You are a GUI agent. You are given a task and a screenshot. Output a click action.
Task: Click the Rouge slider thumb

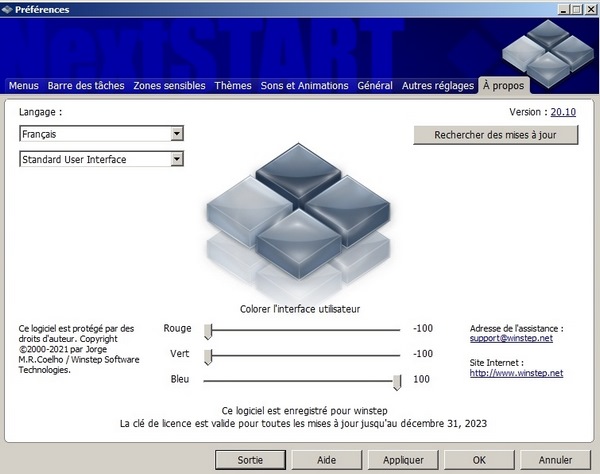(x=208, y=331)
